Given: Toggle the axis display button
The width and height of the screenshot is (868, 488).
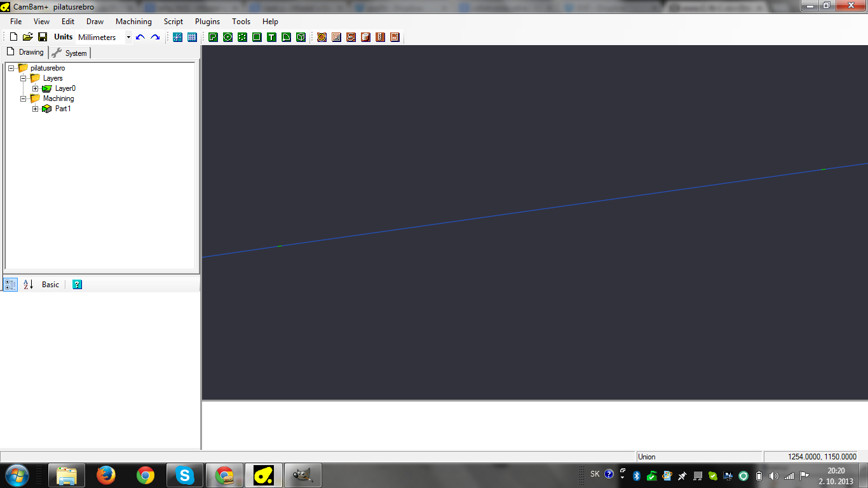Looking at the screenshot, I should click(177, 37).
